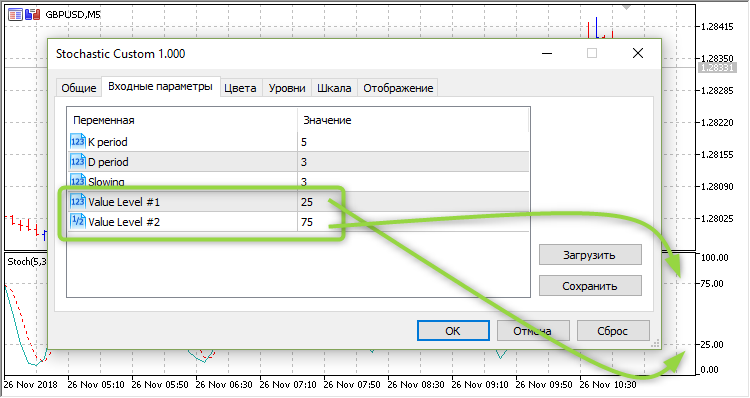Click the chart shift marker triangle at top
Screen dimensions: 750x398
(x=626, y=7)
